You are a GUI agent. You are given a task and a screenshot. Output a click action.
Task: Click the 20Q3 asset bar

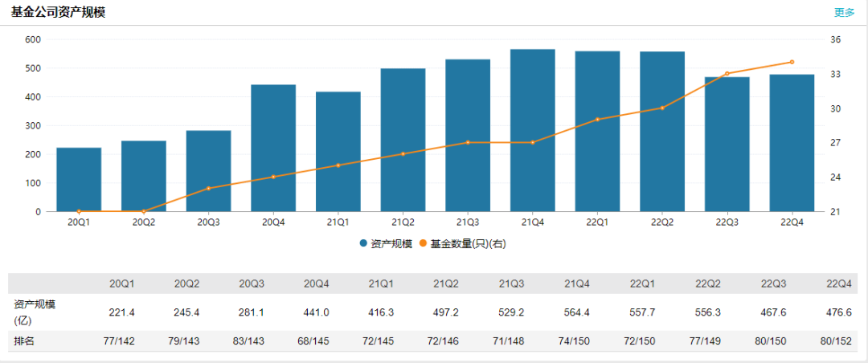[208, 171]
